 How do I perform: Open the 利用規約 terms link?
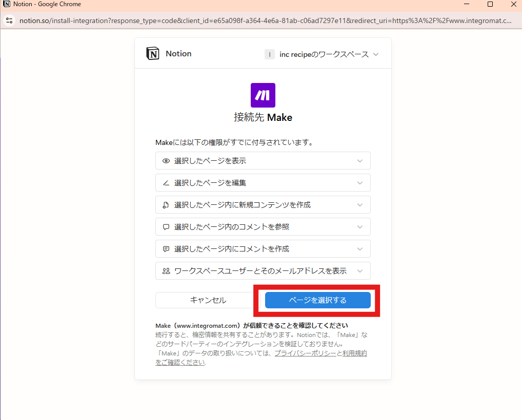355,353
